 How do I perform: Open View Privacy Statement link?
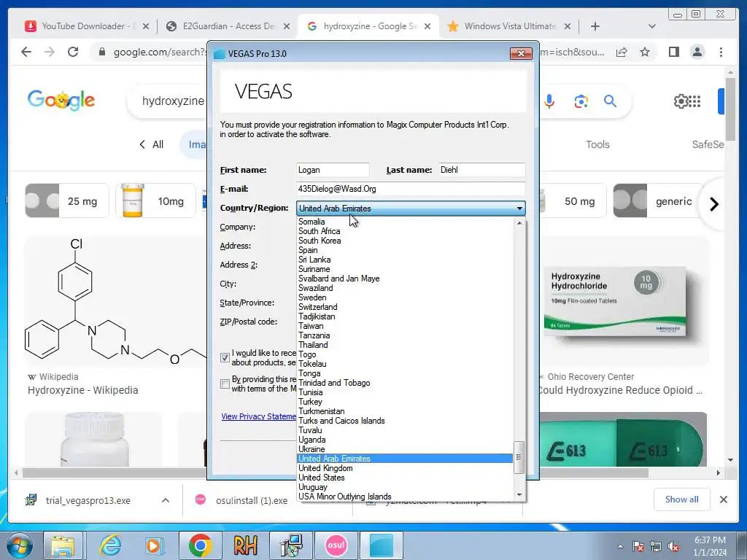coord(259,416)
